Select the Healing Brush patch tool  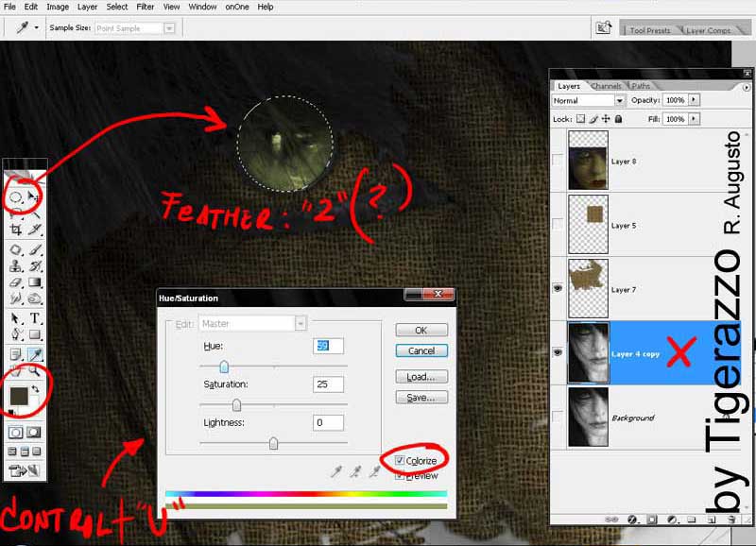(x=15, y=249)
